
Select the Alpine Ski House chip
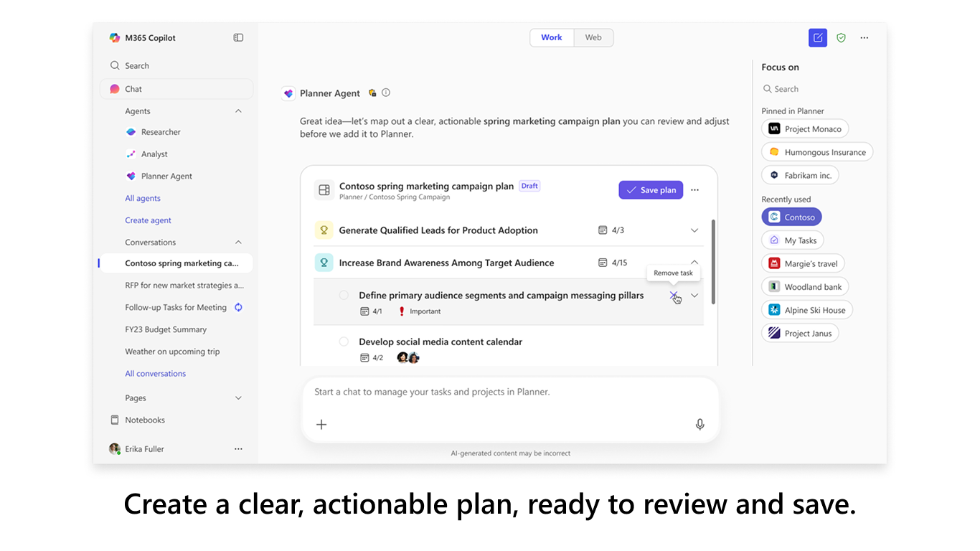[807, 310]
